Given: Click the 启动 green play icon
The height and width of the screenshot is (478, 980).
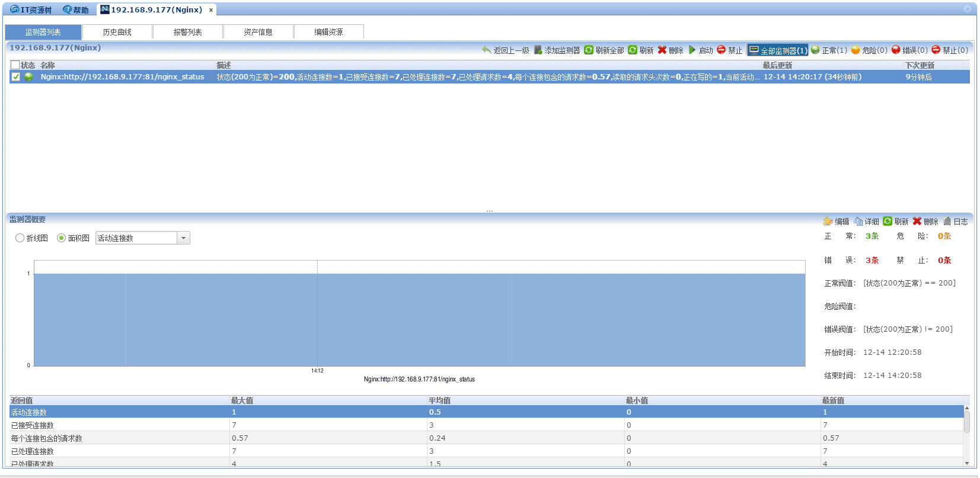Looking at the screenshot, I should click(x=692, y=50).
